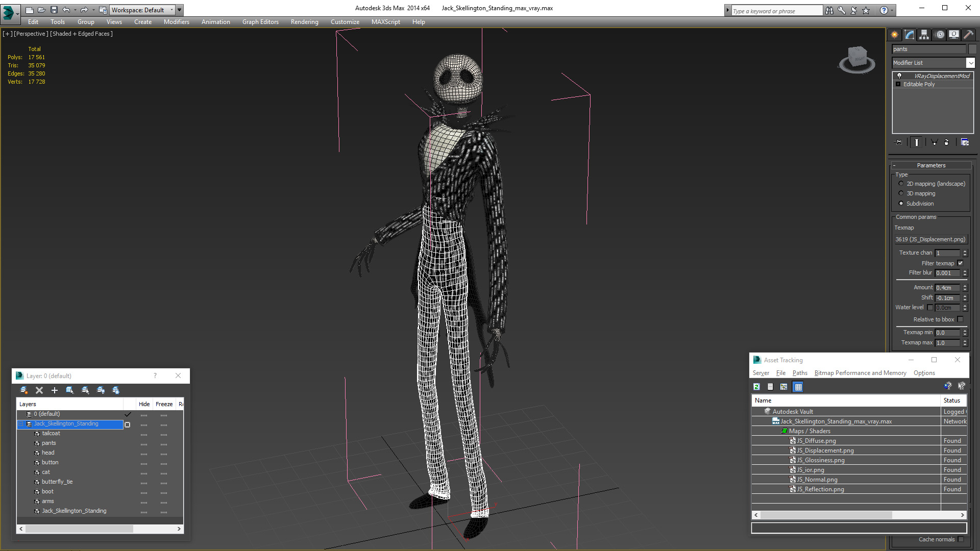Toggle Show End Result button in modifier stack

pyautogui.click(x=917, y=142)
